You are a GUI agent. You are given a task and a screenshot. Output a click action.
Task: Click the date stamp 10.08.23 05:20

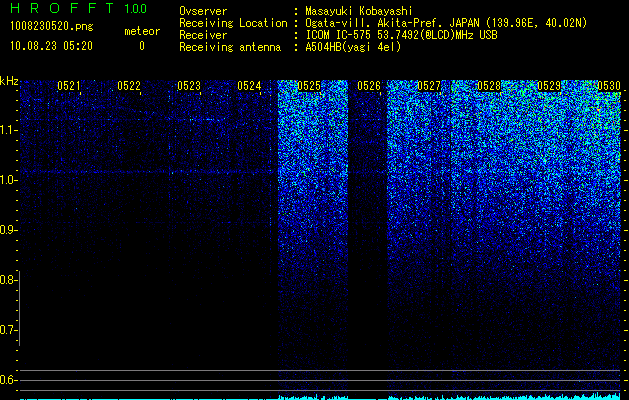[x=51, y=46]
